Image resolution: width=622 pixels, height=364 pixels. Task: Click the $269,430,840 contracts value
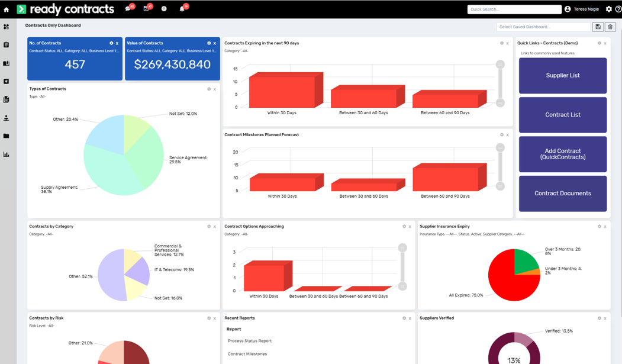tap(172, 65)
